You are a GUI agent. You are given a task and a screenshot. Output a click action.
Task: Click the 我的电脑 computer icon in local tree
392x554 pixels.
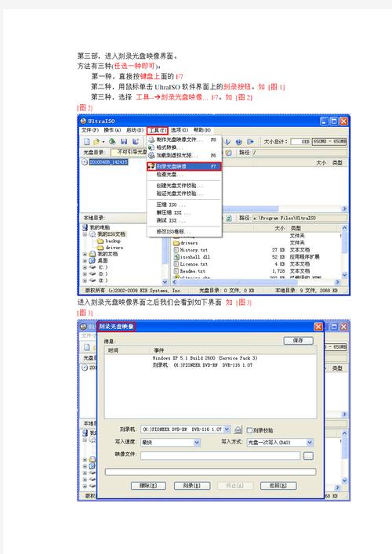[85, 227]
